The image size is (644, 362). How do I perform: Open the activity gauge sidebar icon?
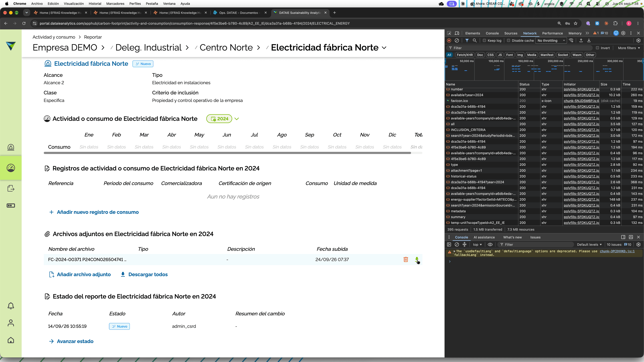(x=11, y=168)
